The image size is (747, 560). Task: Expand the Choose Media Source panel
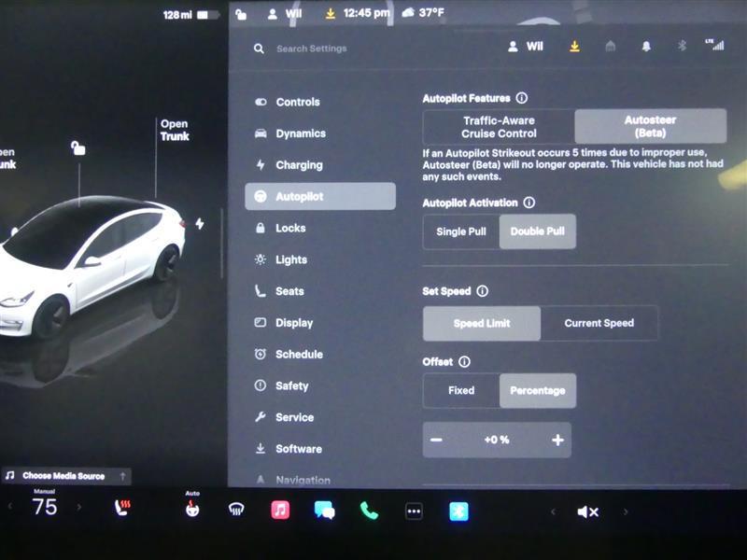pos(63,475)
